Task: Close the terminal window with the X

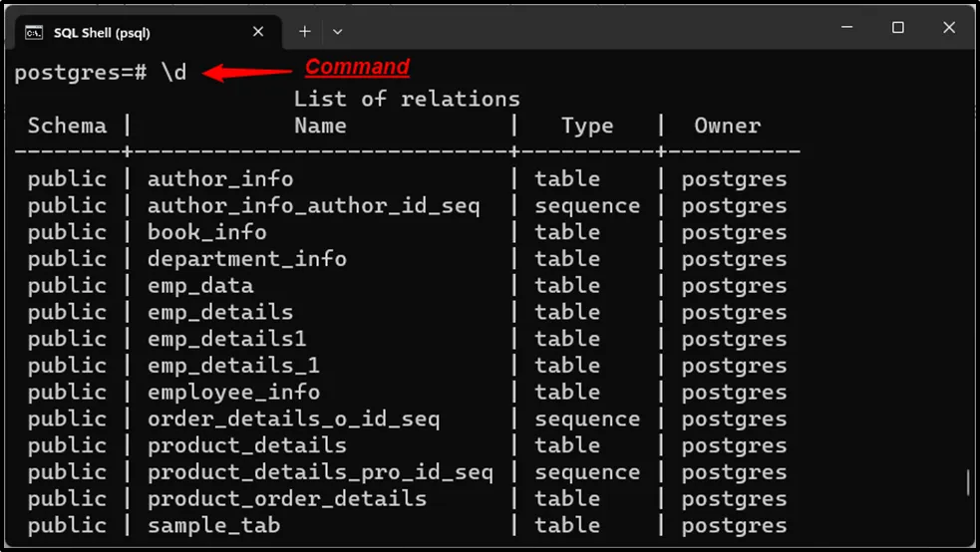Action: coord(948,28)
